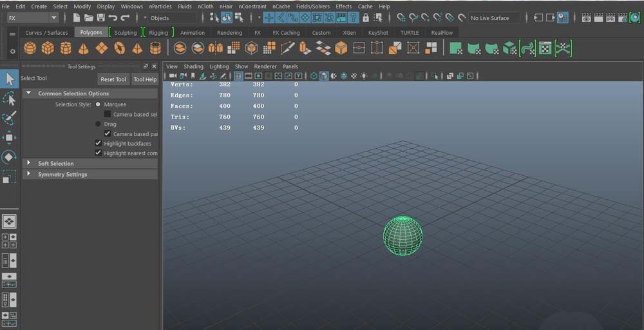
Task: Select the arrow Select Tool in toolbox
Action: click(10, 79)
